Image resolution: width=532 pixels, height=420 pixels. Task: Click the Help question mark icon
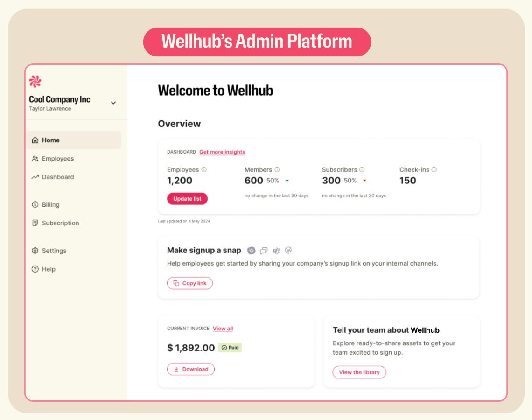pos(35,269)
